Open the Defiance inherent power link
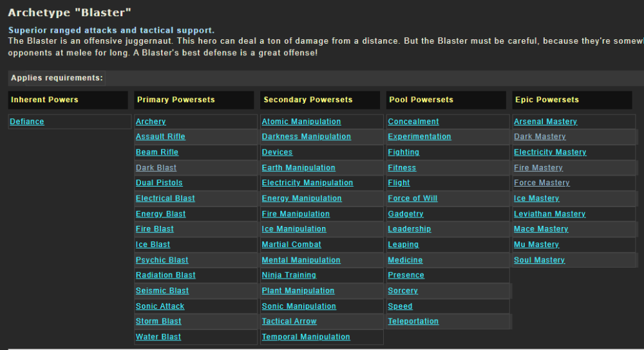Image resolution: width=644 pixels, height=350 pixels. point(27,122)
